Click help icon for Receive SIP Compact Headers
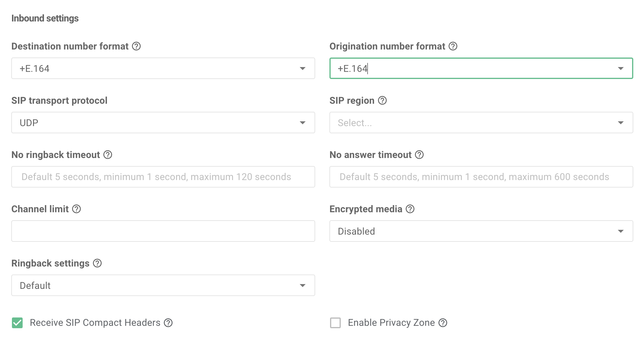The width and height of the screenshot is (644, 344). pyautogui.click(x=168, y=323)
